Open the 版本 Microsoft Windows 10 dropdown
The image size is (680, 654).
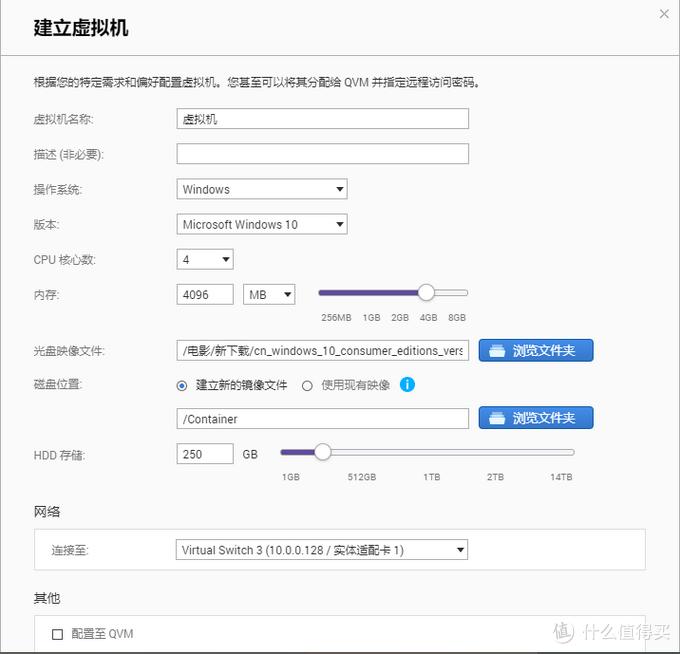(x=262, y=224)
